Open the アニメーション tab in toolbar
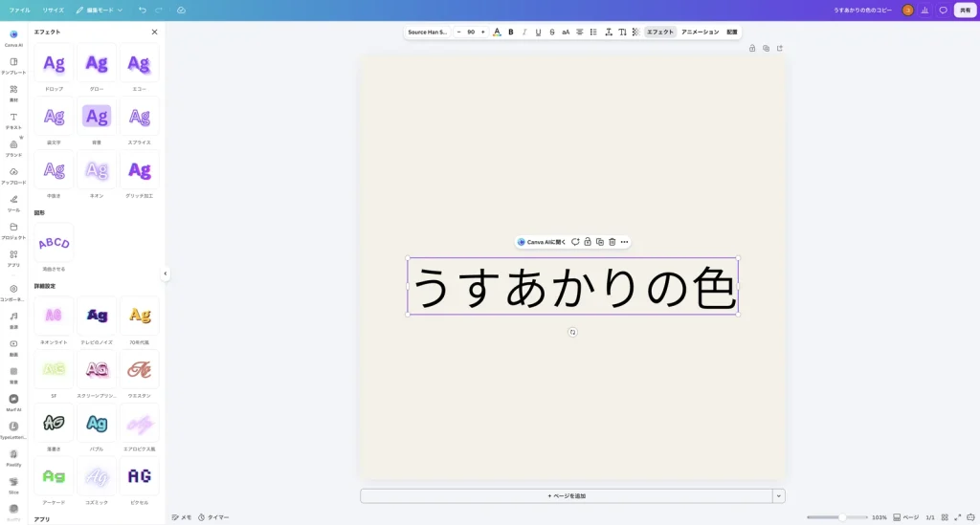The width and height of the screenshot is (980, 525). [700, 32]
